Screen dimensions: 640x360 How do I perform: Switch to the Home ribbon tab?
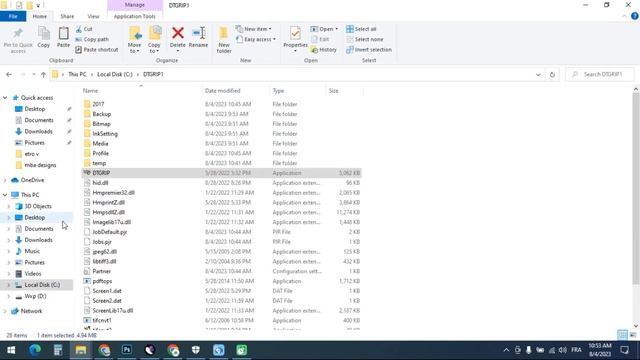40,16
